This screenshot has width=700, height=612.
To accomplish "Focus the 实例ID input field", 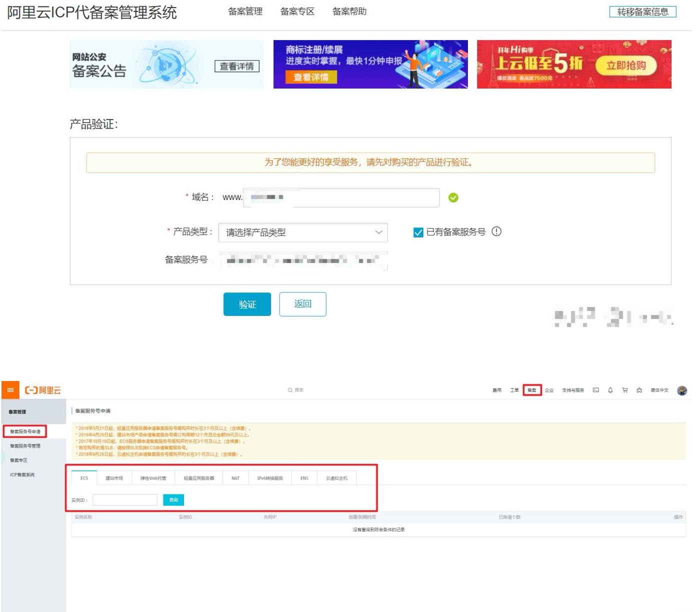I will tap(125, 499).
